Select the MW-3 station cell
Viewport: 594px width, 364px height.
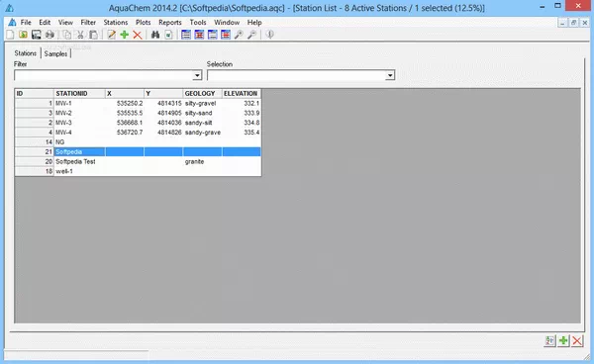pos(79,123)
